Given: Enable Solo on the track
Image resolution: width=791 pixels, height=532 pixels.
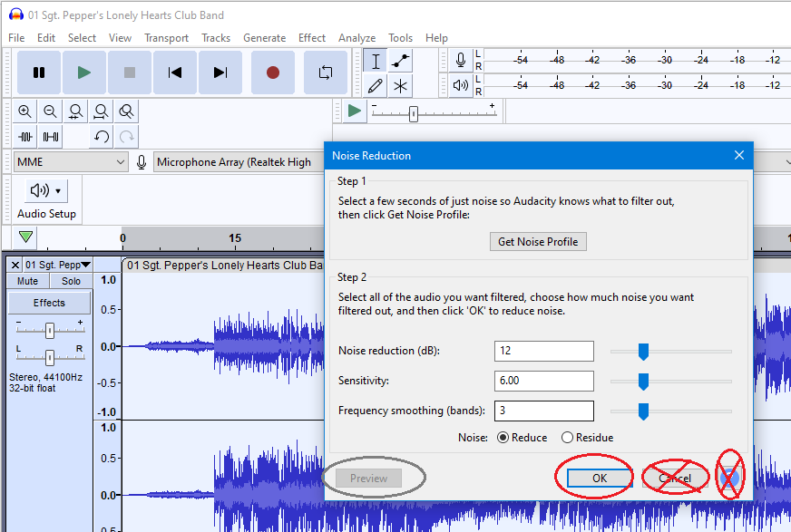Looking at the screenshot, I should tap(71, 281).
